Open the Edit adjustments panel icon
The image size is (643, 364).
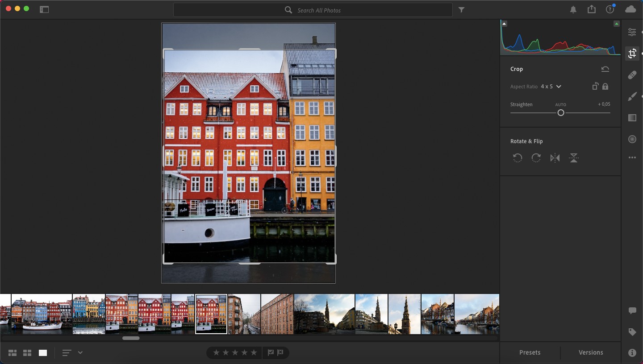(632, 32)
